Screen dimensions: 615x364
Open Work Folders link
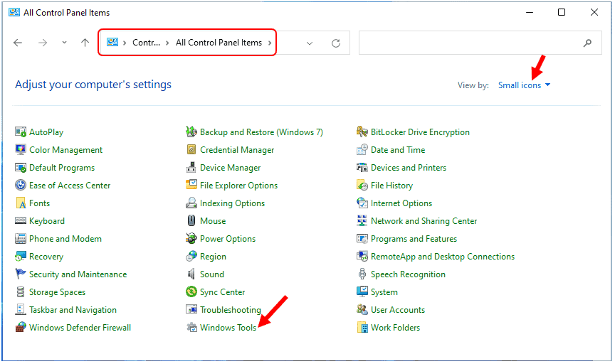tap(395, 328)
